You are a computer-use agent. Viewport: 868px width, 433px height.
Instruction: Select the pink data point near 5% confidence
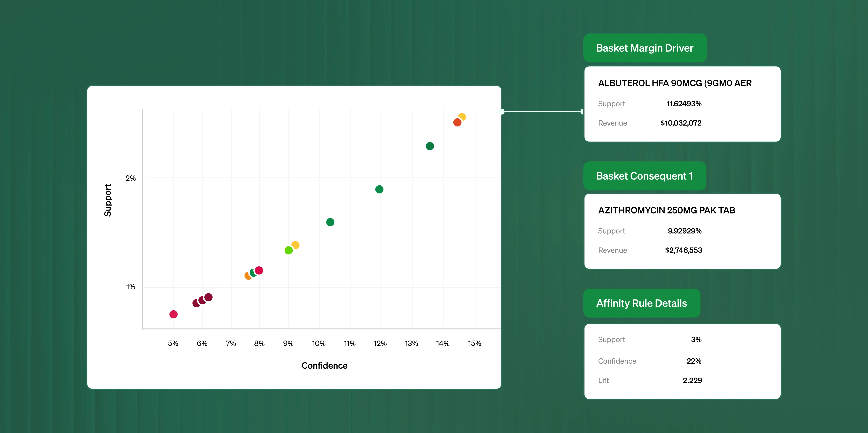tap(173, 314)
